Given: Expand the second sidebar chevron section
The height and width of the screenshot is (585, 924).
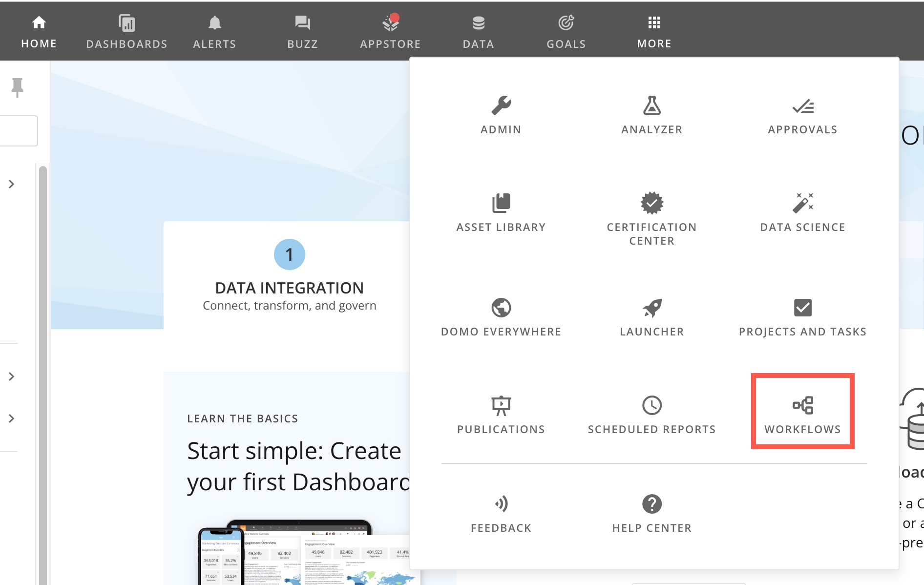Looking at the screenshot, I should point(12,376).
